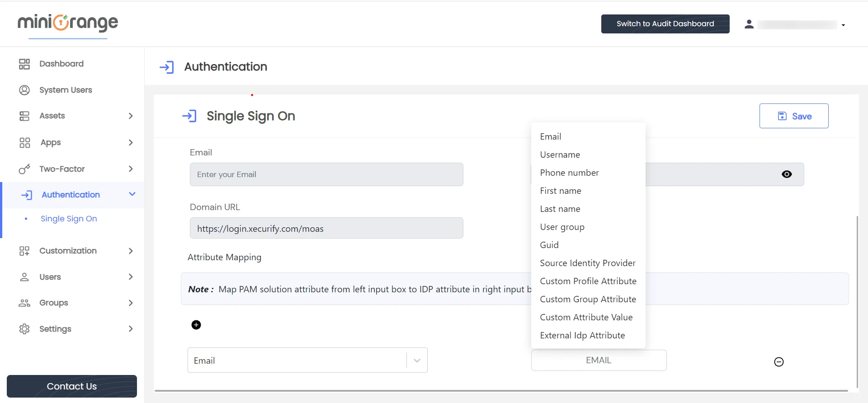
Task: Click the EMAIL IDP attribute field
Action: pos(599,360)
